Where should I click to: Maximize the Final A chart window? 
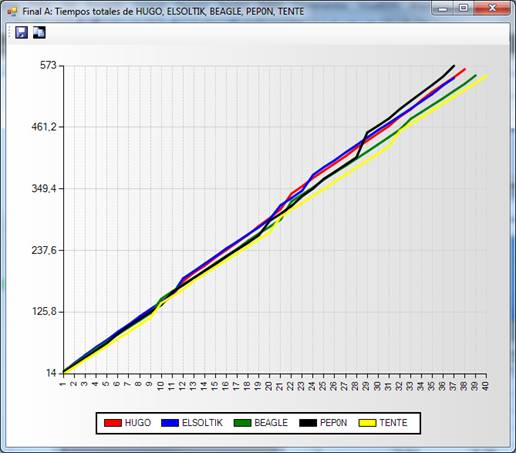click(x=463, y=8)
